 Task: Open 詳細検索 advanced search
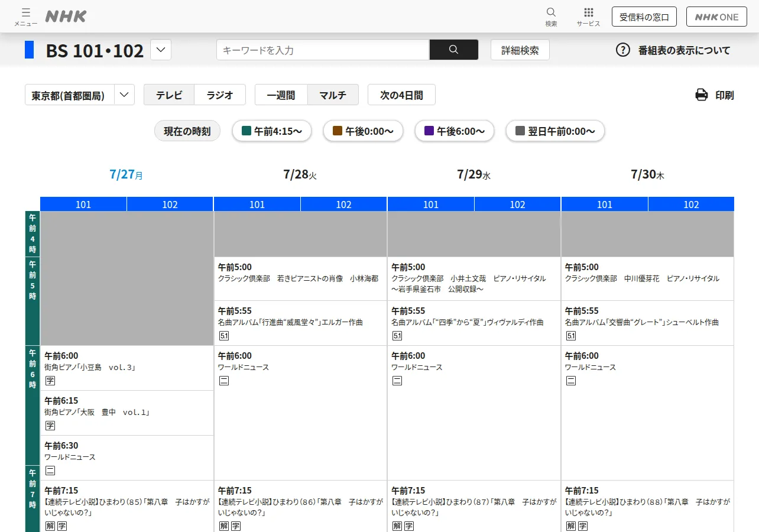[x=520, y=50]
